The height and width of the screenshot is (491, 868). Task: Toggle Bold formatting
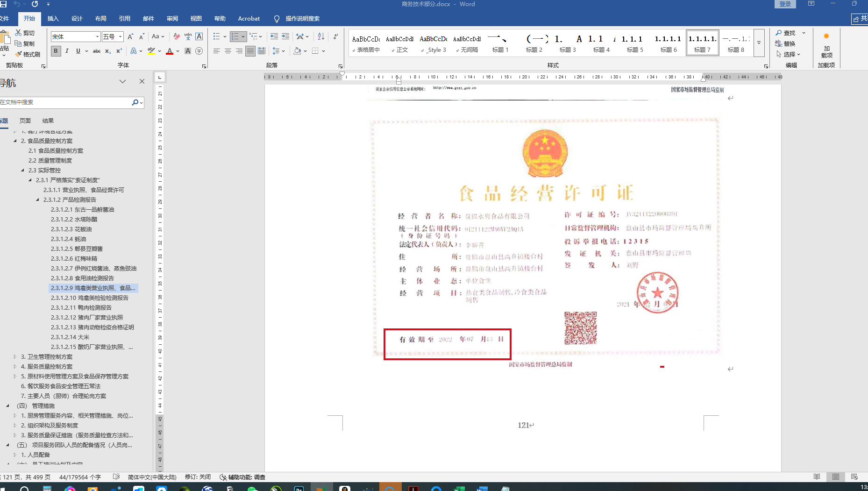click(x=56, y=51)
